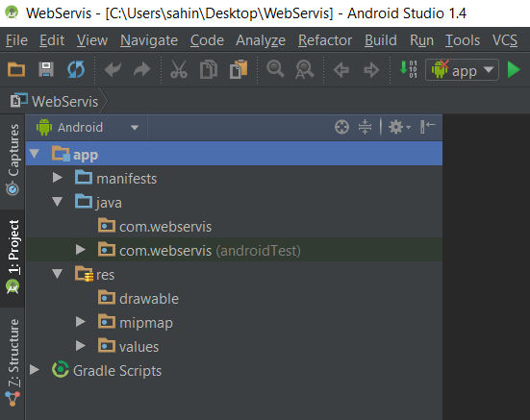Click the Make Project build icon
This screenshot has width=530, height=420.
tap(408, 69)
